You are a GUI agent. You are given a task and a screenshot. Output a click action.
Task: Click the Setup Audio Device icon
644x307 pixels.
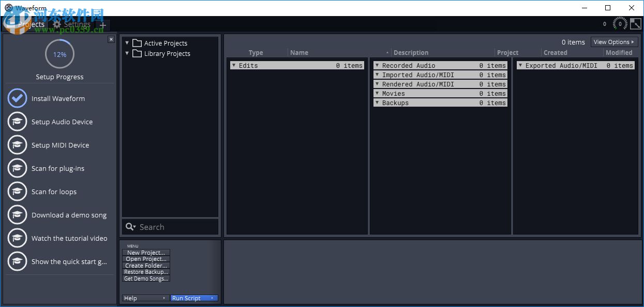pyautogui.click(x=17, y=122)
